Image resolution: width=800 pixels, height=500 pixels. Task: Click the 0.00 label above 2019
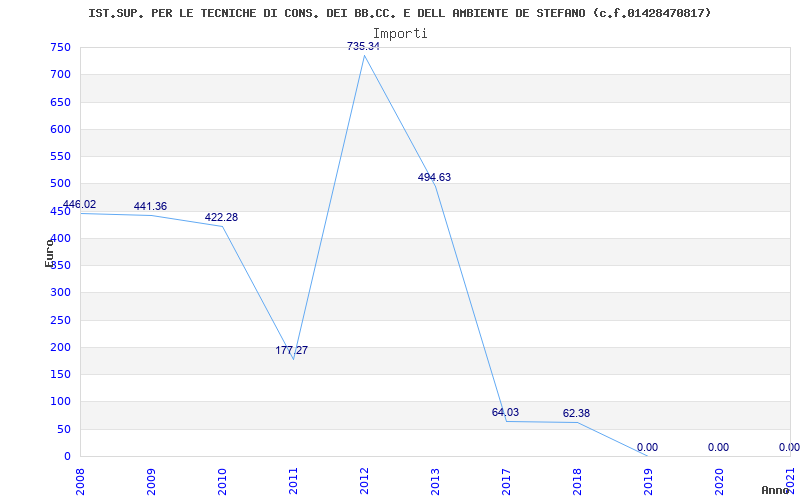[x=647, y=447]
